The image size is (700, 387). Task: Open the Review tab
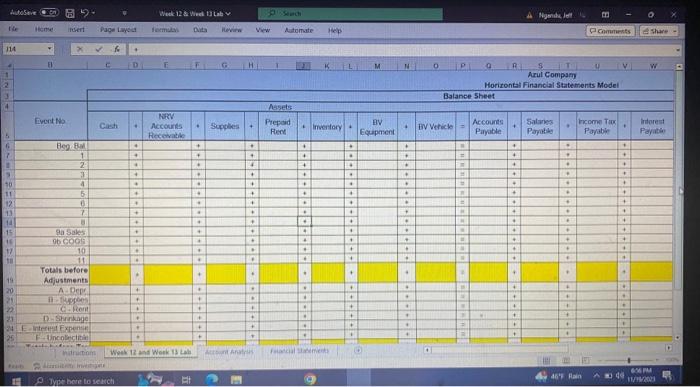click(232, 30)
